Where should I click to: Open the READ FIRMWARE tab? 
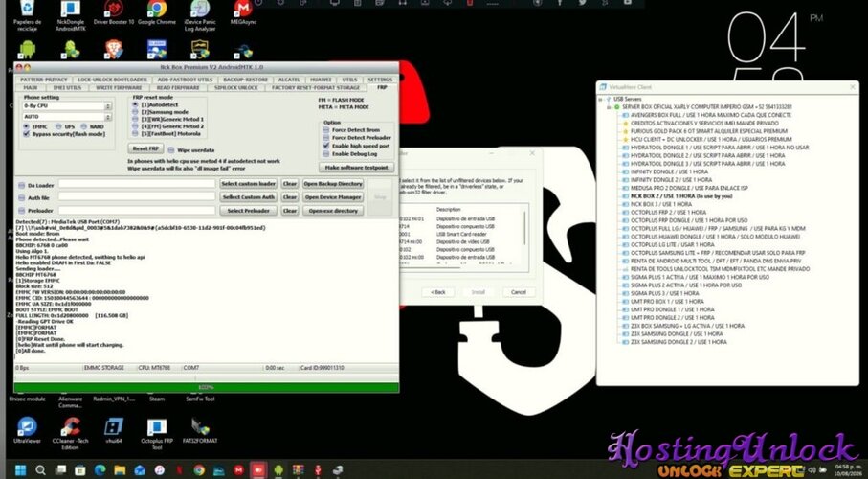(x=178, y=87)
